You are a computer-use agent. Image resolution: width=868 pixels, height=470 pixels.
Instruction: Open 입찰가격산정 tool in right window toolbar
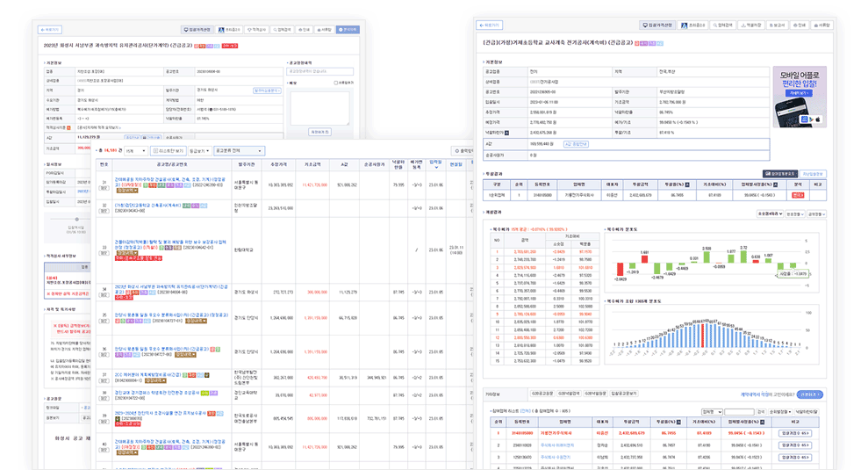(657, 25)
